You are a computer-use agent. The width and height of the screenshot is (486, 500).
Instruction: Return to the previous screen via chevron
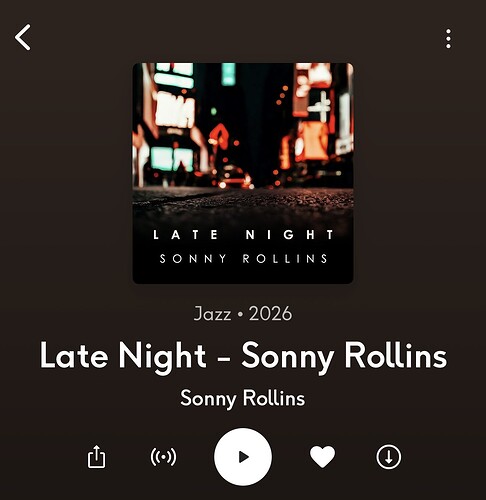(x=23, y=37)
